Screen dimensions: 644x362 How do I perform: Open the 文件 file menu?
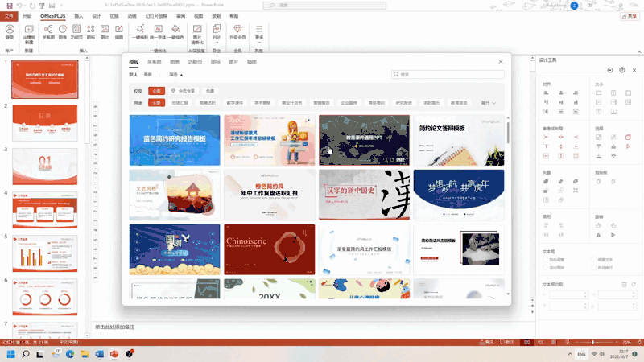(9, 16)
